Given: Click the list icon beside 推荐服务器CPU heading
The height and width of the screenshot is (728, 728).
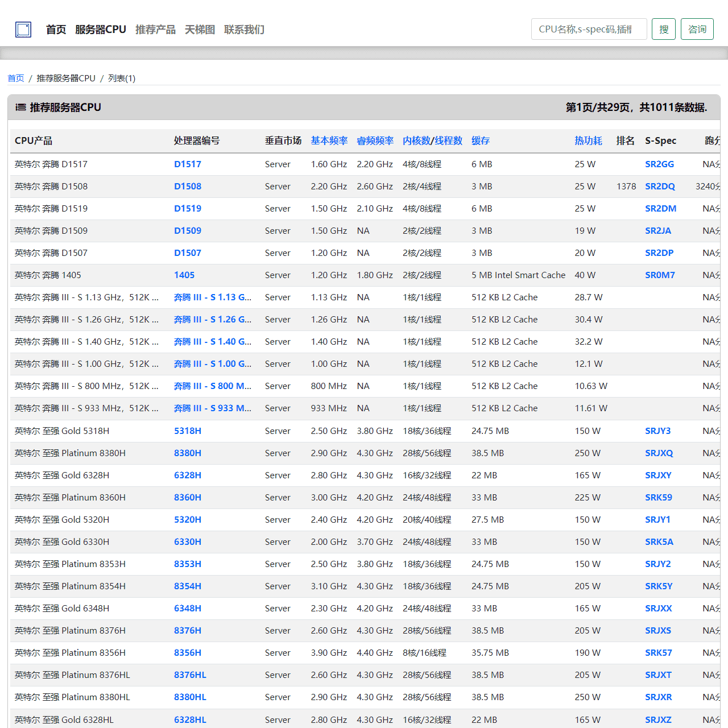Looking at the screenshot, I should pyautogui.click(x=20, y=107).
